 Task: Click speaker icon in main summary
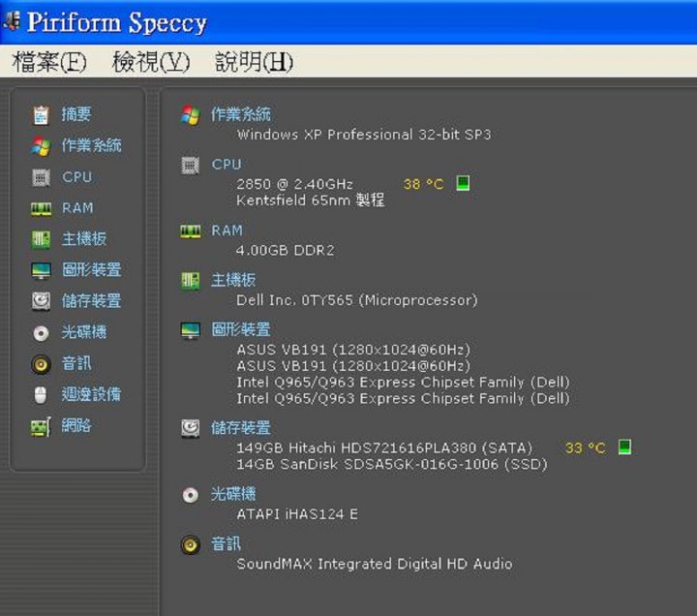pyautogui.click(x=191, y=545)
